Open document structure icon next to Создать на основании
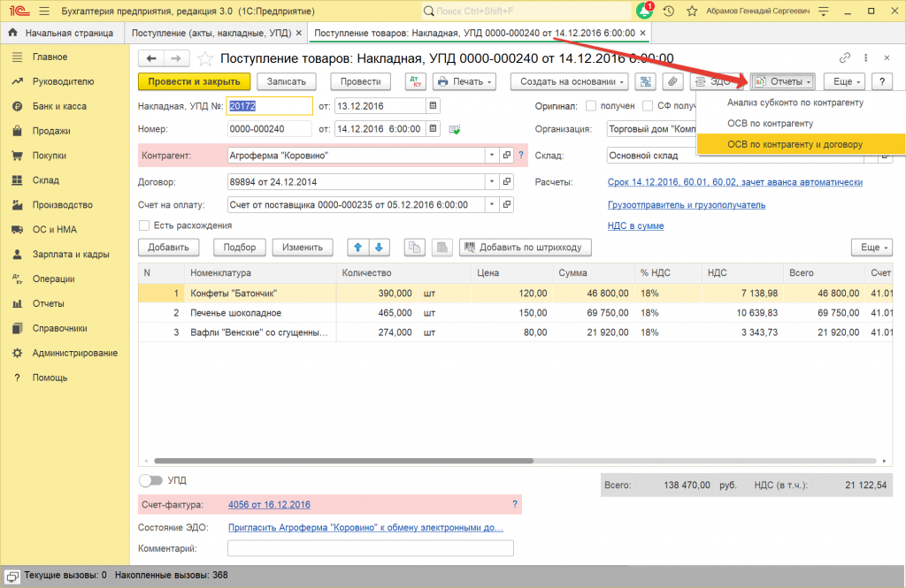This screenshot has height=588, width=906. [x=645, y=81]
